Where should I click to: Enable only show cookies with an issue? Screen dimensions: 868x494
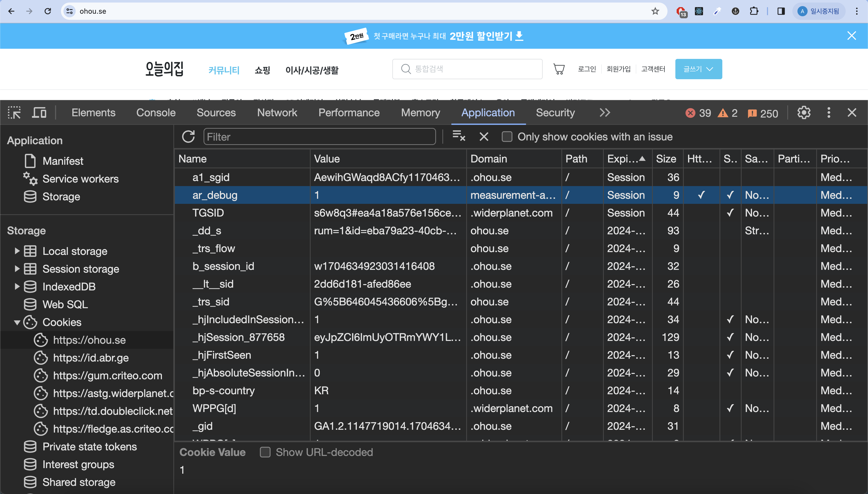point(507,137)
